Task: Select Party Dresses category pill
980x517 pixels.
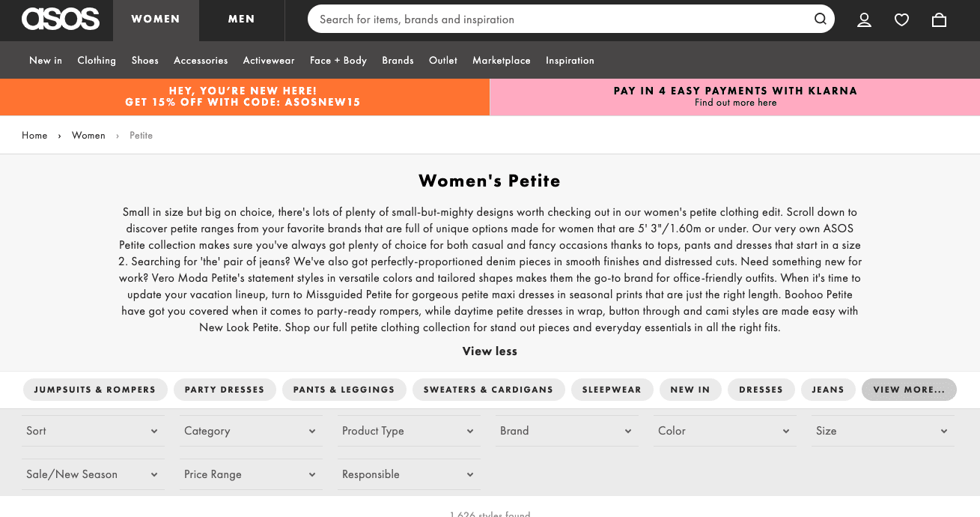Action: pyautogui.click(x=225, y=390)
